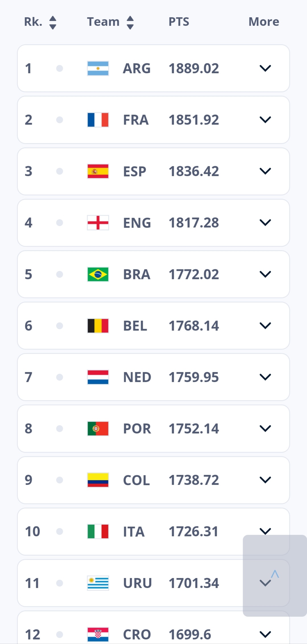The width and height of the screenshot is (307, 644).
Task: Click the Croatia flag icon
Action: coord(98,634)
